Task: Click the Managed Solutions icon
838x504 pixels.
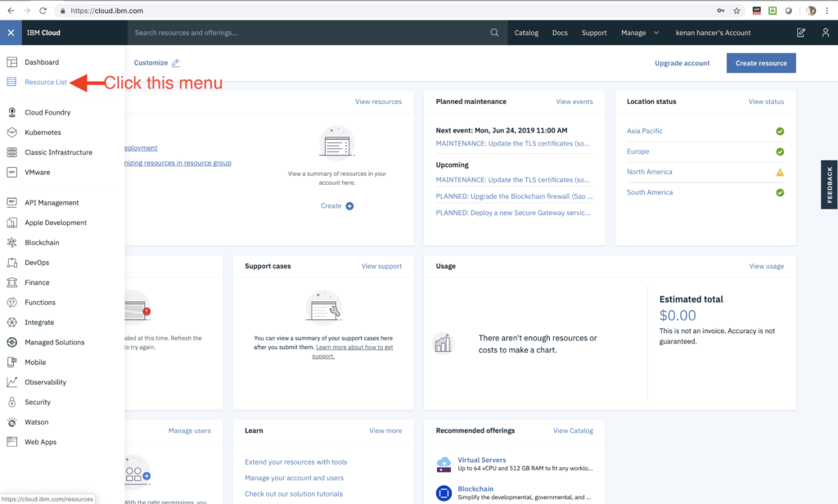Action: click(11, 342)
